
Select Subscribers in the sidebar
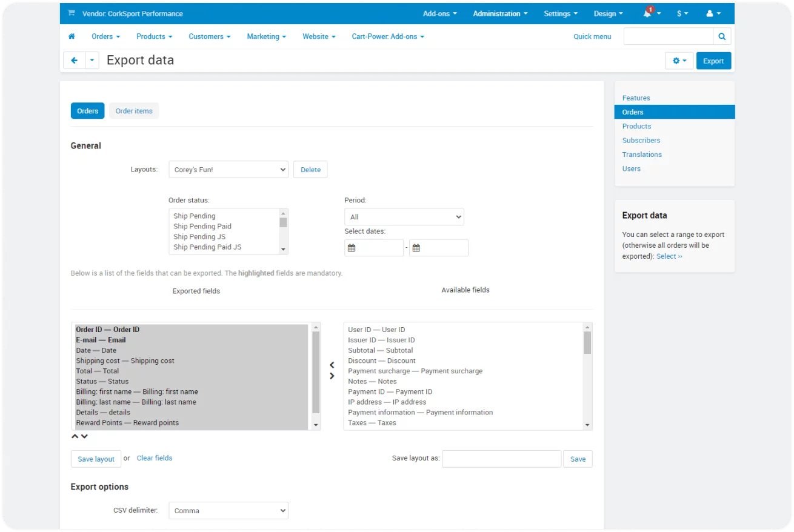641,141
